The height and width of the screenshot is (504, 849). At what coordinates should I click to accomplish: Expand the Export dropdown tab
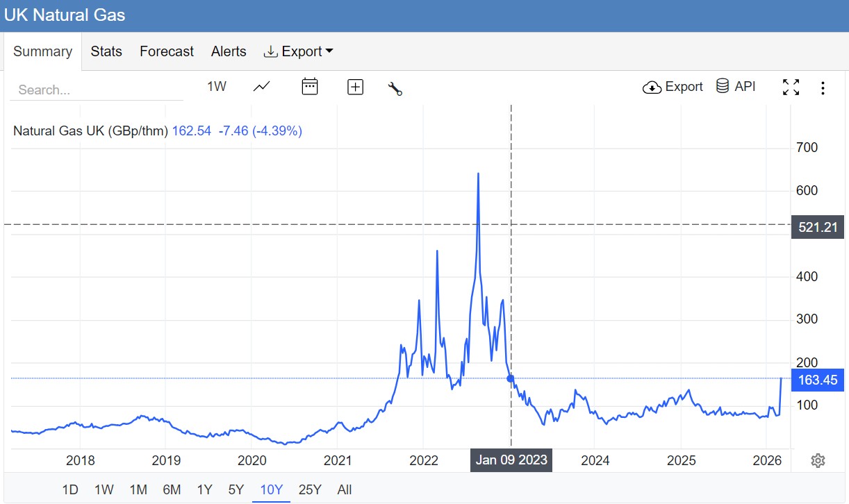298,51
